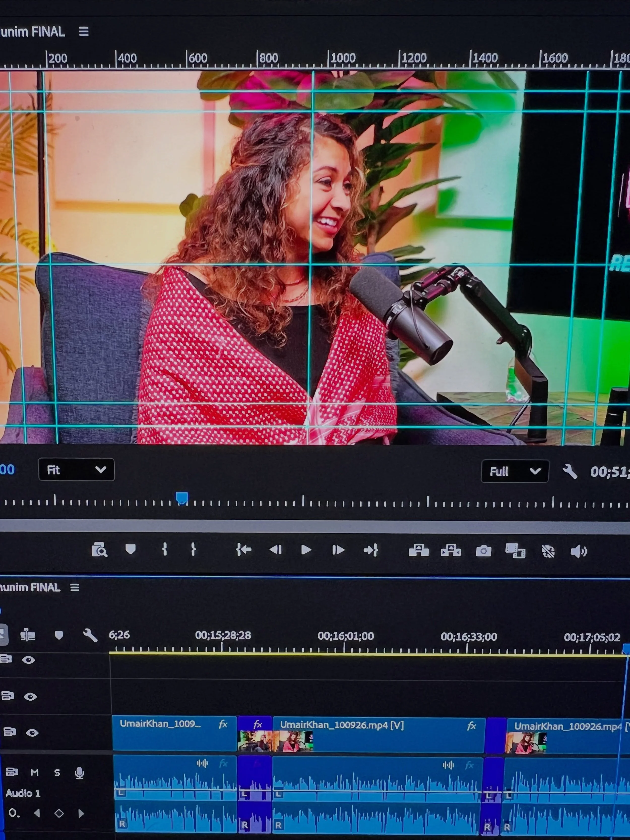
Task: Jump to the Out point
Action: point(371,550)
